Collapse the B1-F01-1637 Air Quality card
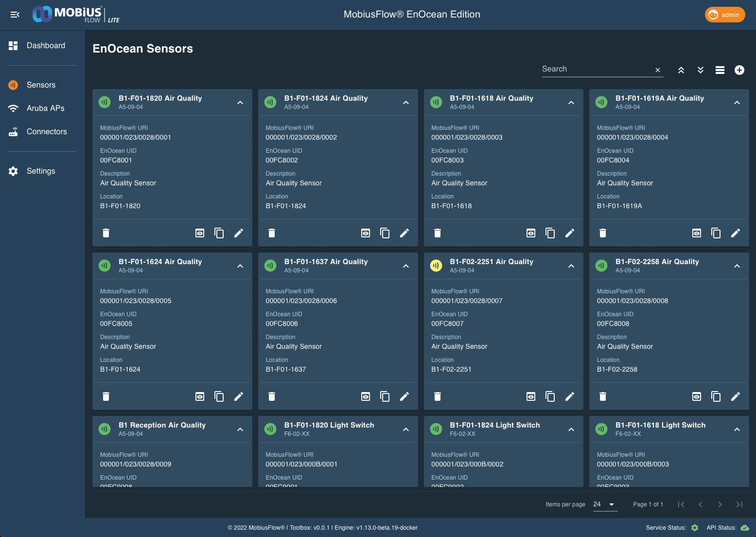 405,266
